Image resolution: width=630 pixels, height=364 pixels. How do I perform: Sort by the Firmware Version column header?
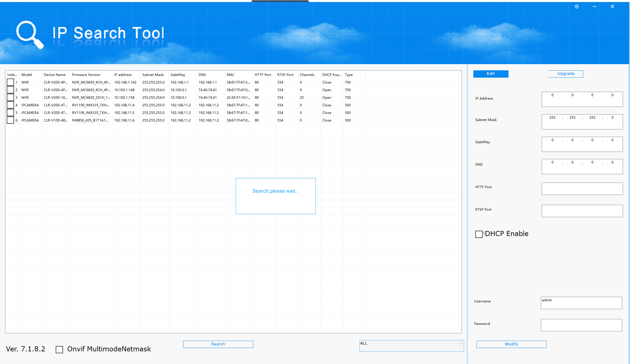tap(86, 75)
